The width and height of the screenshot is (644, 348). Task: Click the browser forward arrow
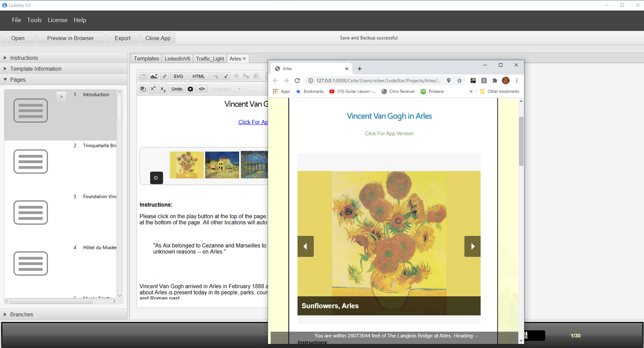click(x=286, y=81)
